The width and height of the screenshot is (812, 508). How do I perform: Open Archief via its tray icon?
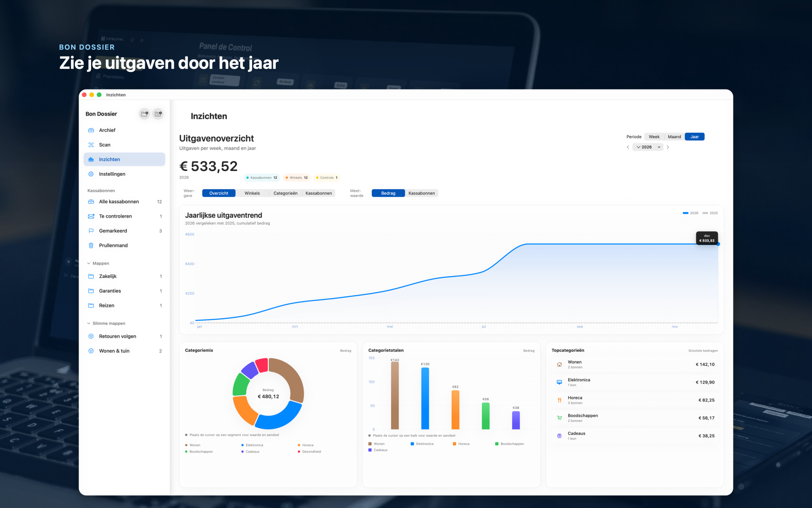91,130
